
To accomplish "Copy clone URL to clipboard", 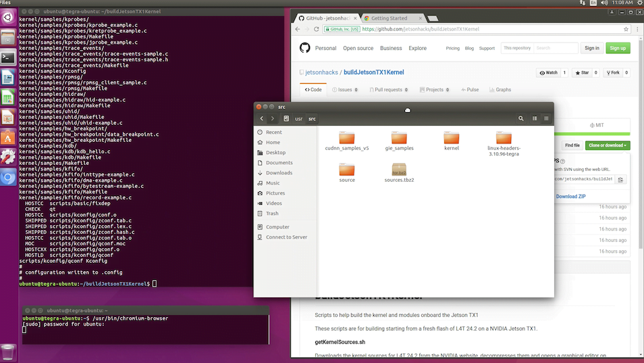I will [x=621, y=179].
